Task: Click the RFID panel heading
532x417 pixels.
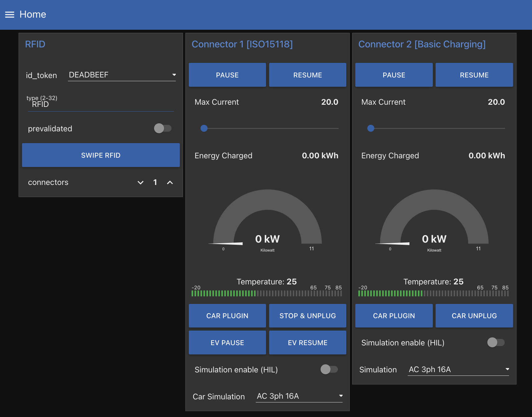Action: click(x=35, y=44)
